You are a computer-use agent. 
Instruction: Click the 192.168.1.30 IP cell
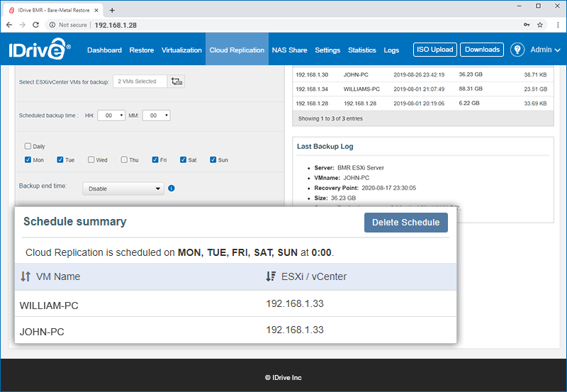pos(312,74)
